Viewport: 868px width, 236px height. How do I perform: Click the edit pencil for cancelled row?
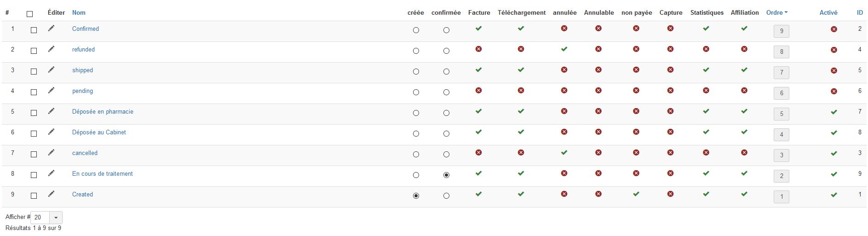click(x=51, y=153)
